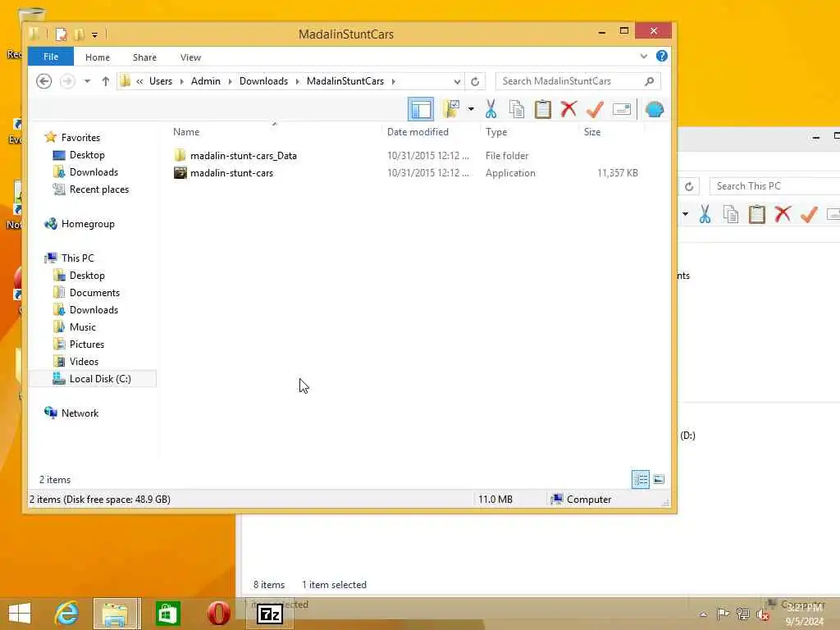The image size is (840, 630).
Task: Open the Windows Store taskbar icon
Action: tap(167, 614)
